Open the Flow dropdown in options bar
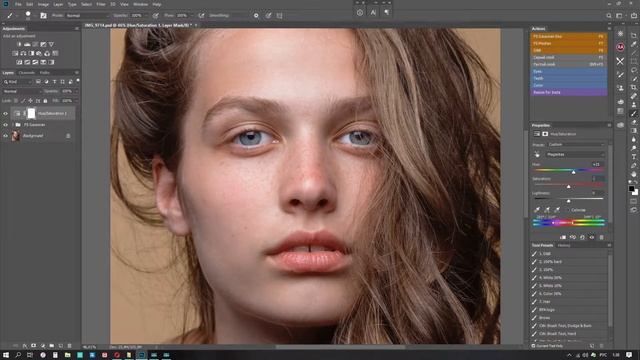Viewport: 640px width, 360px height. pos(184,16)
